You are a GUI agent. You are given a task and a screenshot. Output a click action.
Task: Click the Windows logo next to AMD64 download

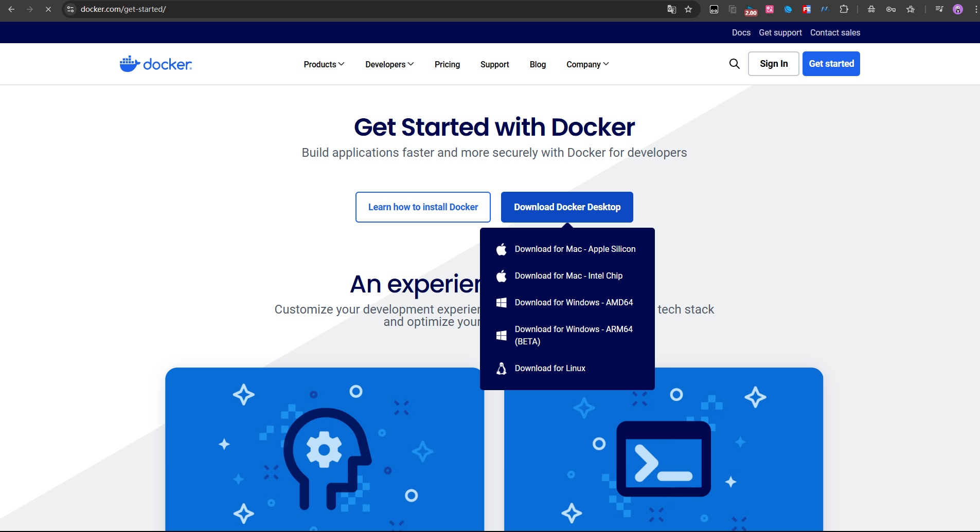pyautogui.click(x=502, y=302)
